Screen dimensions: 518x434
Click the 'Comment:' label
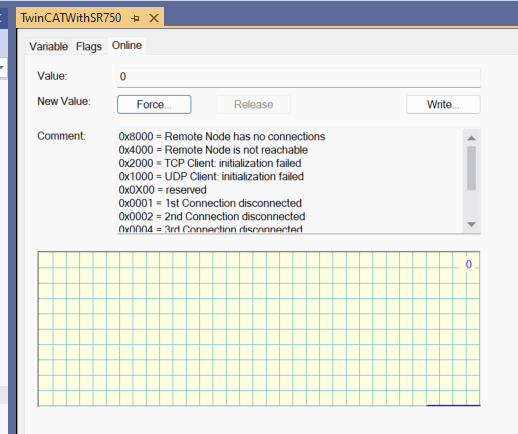61,136
